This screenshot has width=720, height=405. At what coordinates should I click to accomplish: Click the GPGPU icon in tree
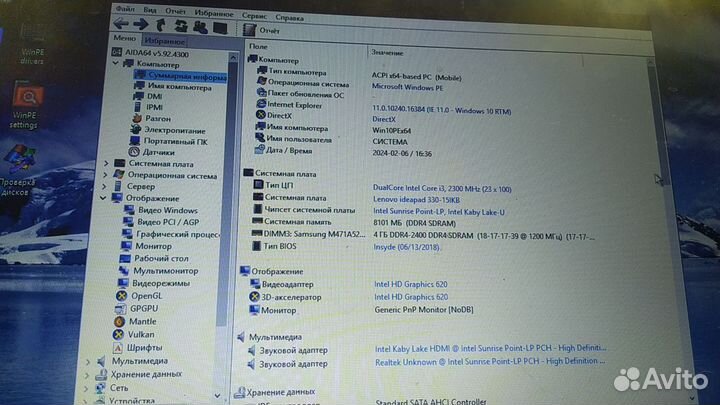(120, 309)
